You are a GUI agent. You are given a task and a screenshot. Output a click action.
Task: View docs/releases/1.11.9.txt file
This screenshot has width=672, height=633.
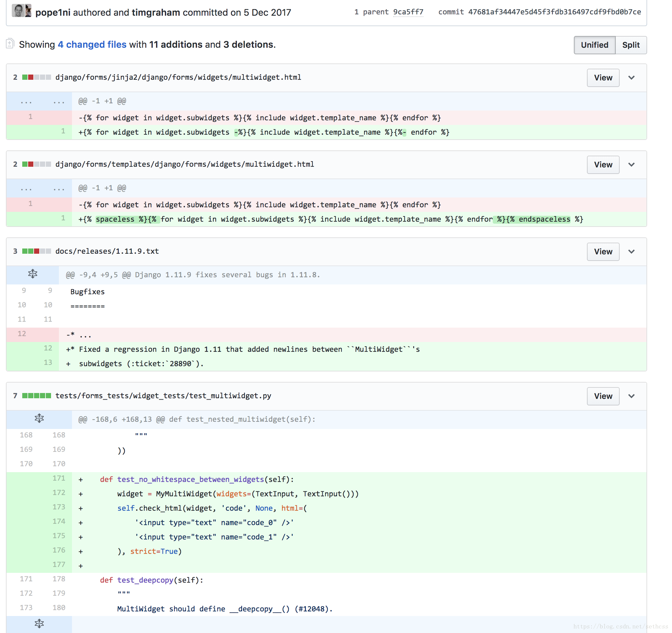tap(603, 252)
